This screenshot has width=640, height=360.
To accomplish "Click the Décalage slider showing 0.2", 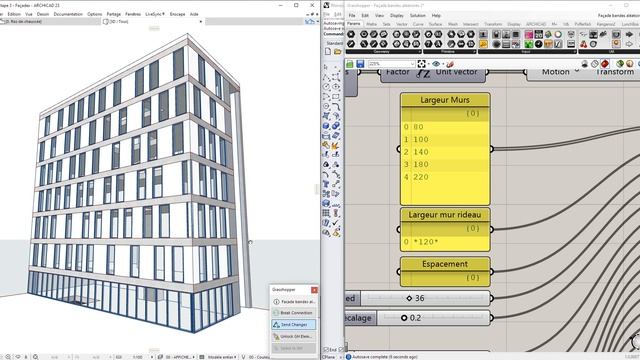I will (433, 318).
